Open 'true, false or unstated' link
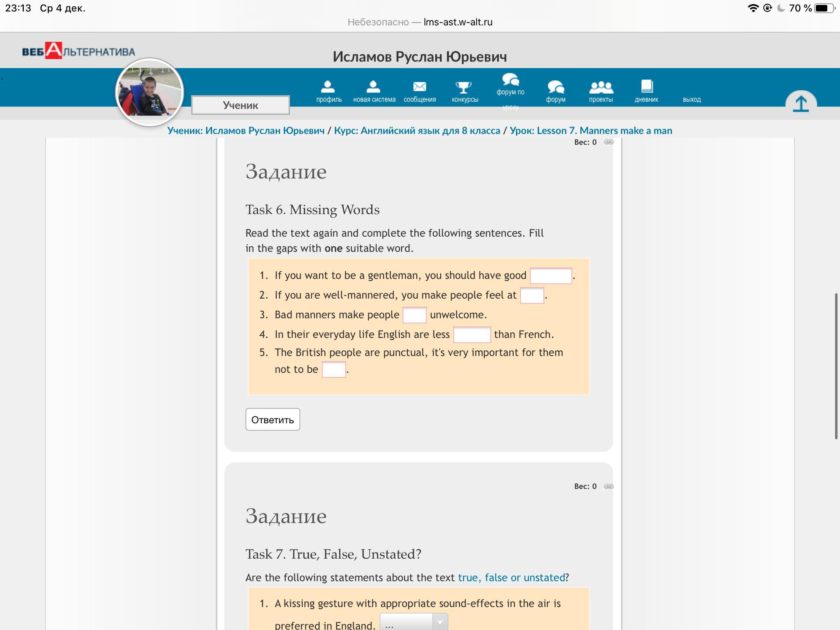Viewport: 840px width, 630px height. point(511,577)
